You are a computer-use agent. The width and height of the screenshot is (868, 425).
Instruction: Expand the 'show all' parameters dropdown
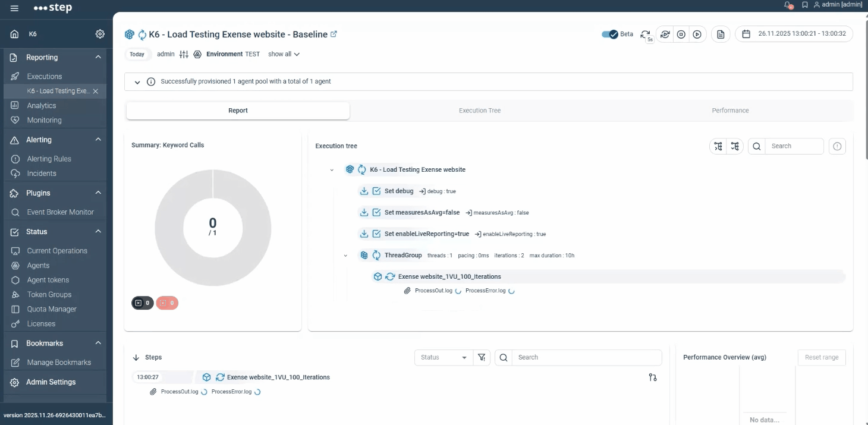point(284,54)
